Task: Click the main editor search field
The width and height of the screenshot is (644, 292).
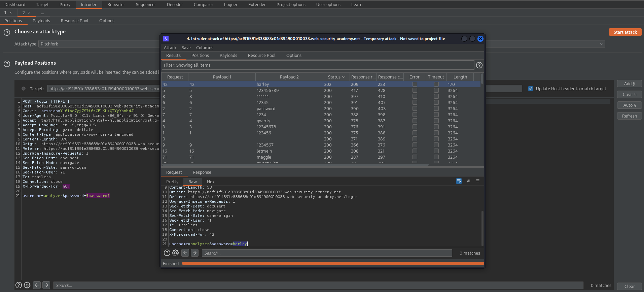Action: (318, 285)
